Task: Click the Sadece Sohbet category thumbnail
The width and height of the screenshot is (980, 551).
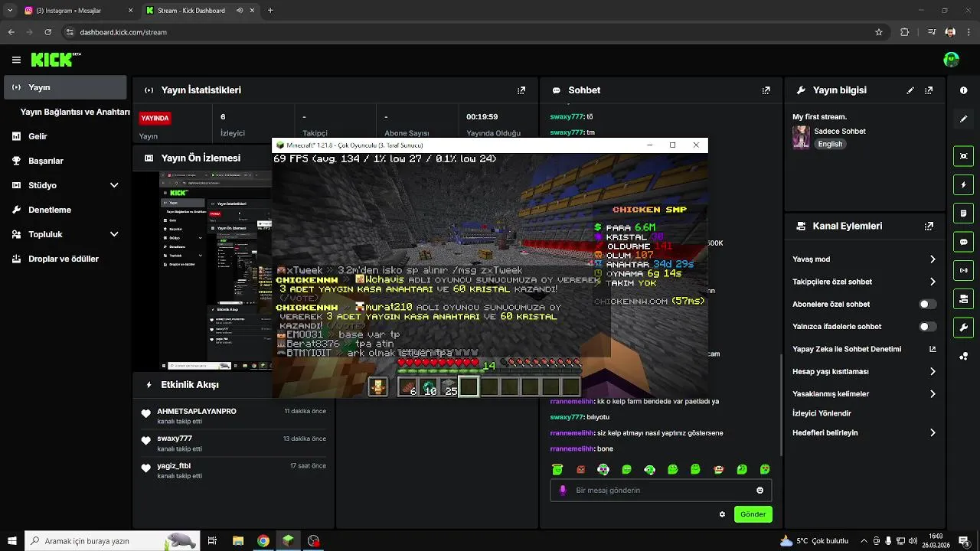Action: click(801, 137)
